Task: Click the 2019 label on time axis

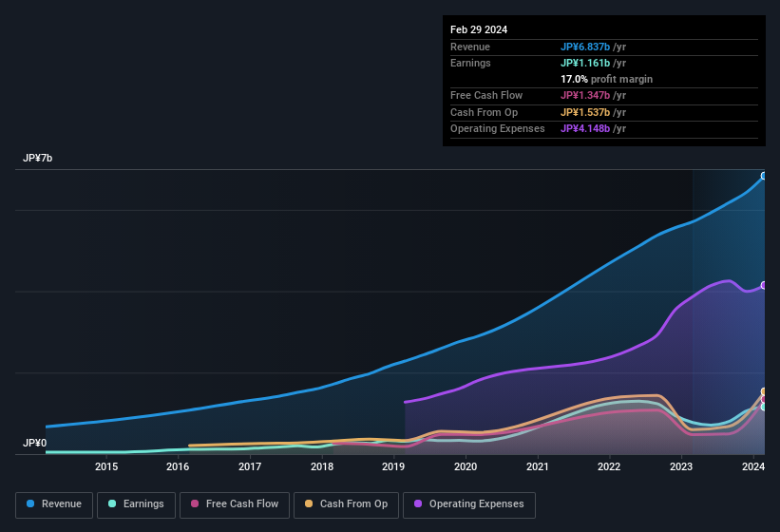Action: click(x=393, y=466)
